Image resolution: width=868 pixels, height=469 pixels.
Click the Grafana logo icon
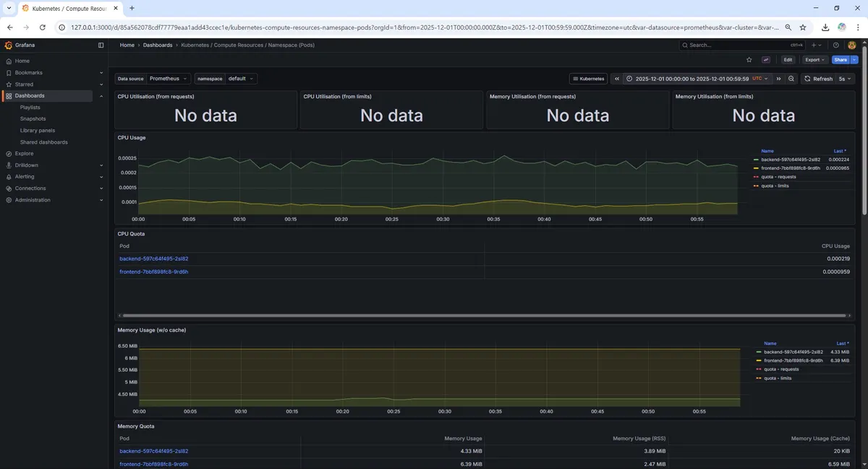coord(9,45)
